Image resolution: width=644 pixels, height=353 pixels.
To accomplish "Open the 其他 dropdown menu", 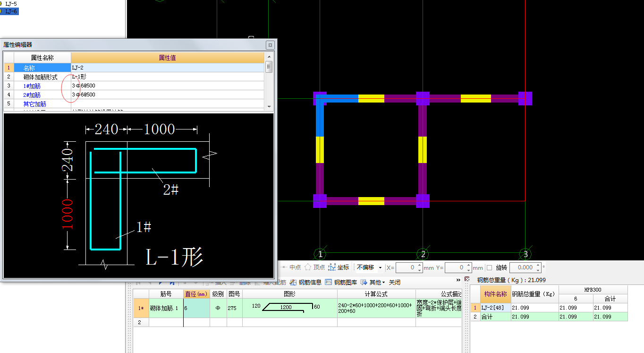I will coord(373,283).
